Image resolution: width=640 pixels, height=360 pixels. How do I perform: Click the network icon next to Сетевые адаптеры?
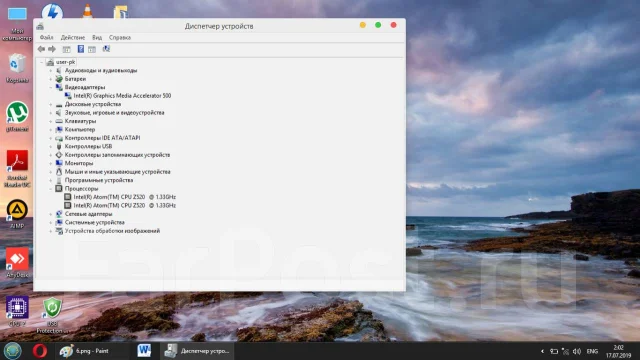click(59, 214)
